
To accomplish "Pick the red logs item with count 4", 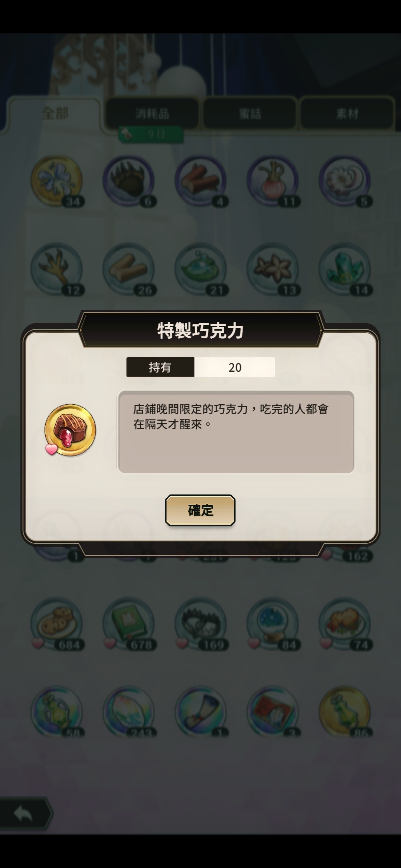I will (x=201, y=181).
